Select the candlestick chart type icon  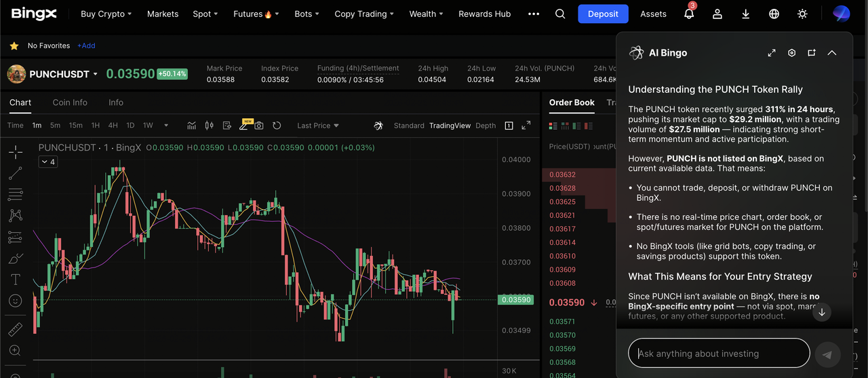tap(209, 126)
